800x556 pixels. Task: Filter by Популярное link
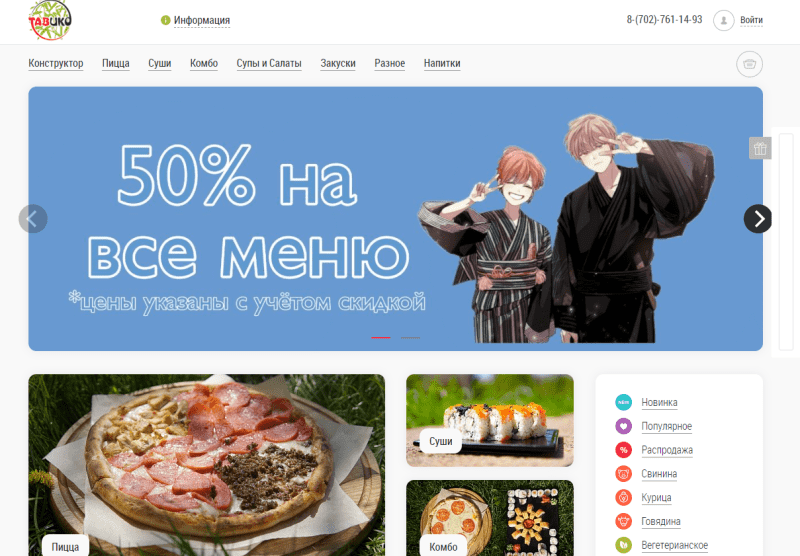click(666, 426)
